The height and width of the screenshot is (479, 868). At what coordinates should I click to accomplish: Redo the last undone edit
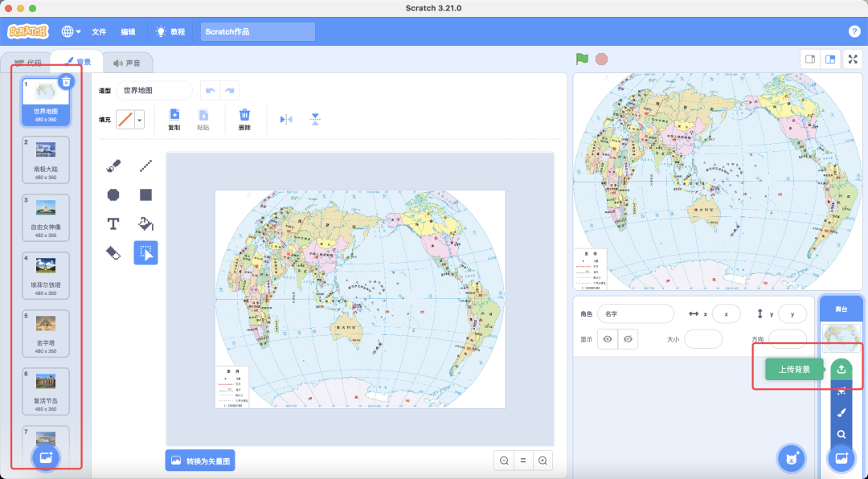[x=230, y=90]
